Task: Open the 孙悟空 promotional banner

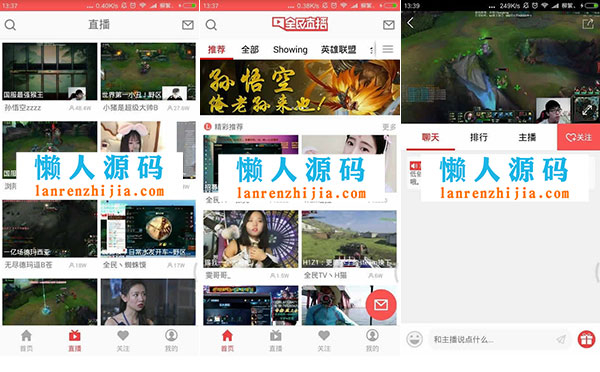Action: (300, 87)
